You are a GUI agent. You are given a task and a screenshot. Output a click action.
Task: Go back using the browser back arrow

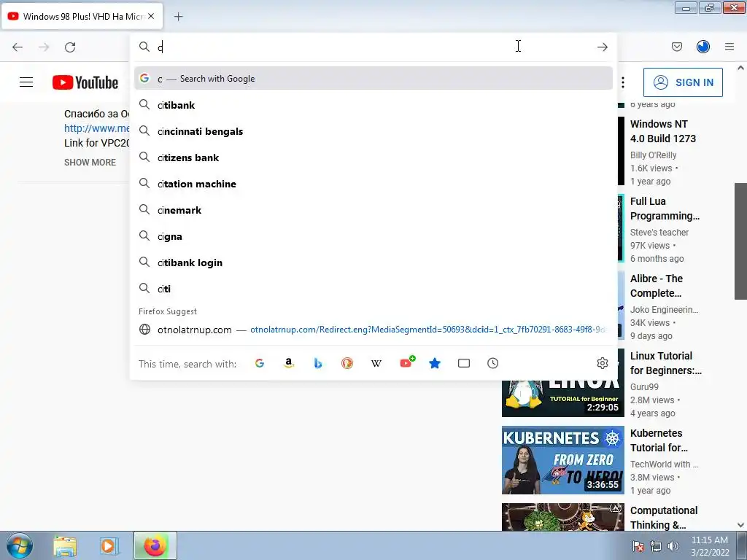coord(18,47)
